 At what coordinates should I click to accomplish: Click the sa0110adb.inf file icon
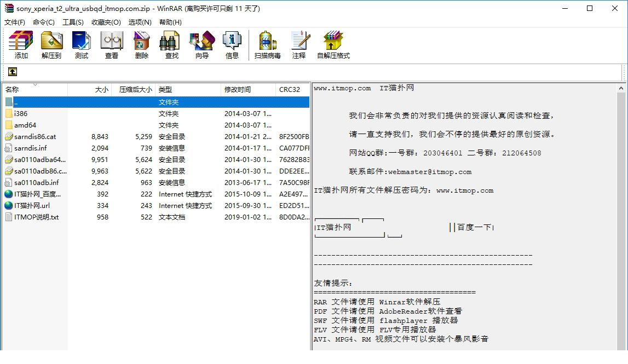(9, 183)
